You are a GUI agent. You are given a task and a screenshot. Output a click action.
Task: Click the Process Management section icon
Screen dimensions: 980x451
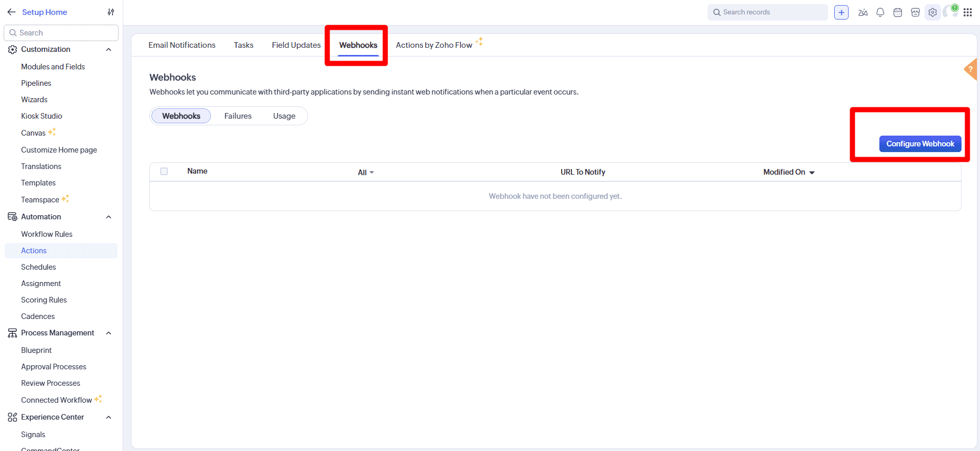click(x=12, y=333)
